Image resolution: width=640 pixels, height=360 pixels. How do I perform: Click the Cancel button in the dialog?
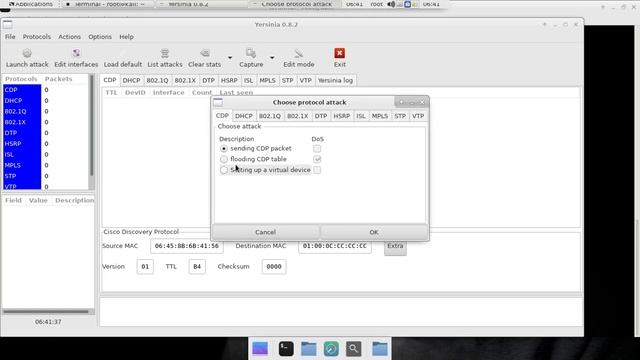click(x=265, y=232)
